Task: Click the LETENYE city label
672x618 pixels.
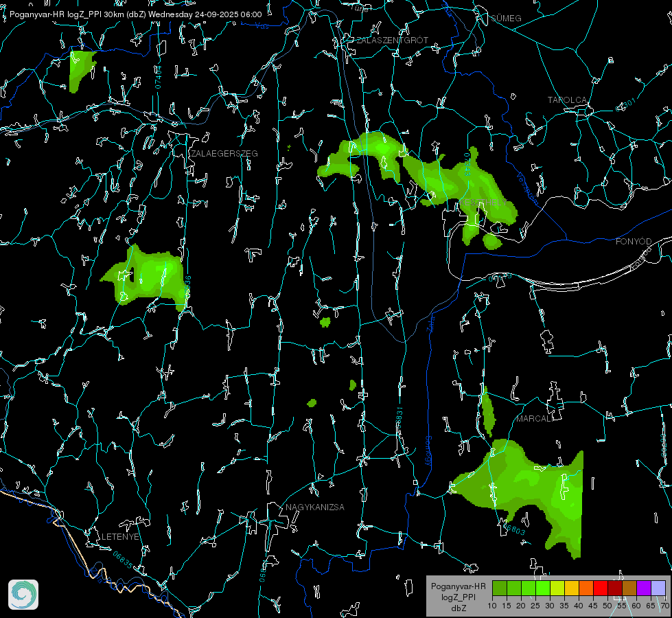Action: pos(120,536)
